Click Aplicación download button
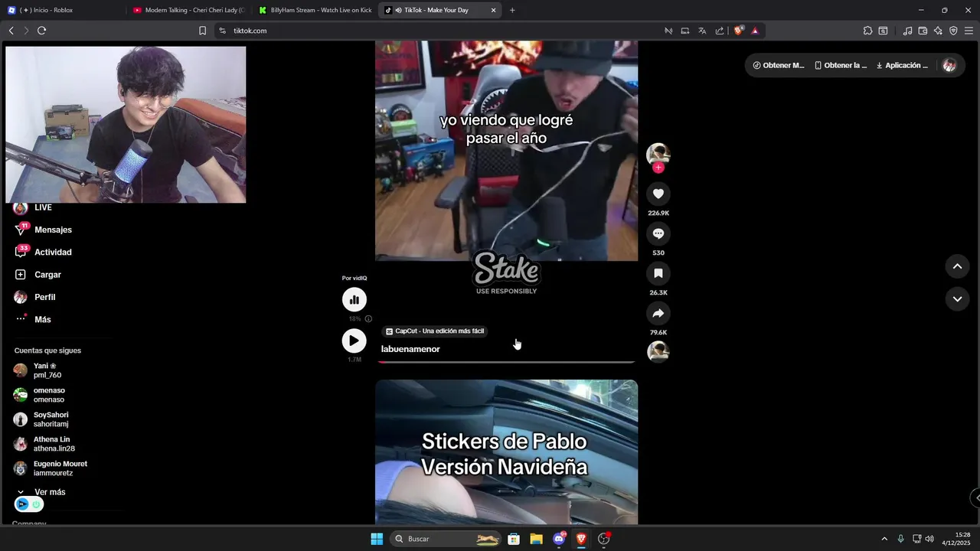The width and height of the screenshot is (980, 551). tap(902, 65)
